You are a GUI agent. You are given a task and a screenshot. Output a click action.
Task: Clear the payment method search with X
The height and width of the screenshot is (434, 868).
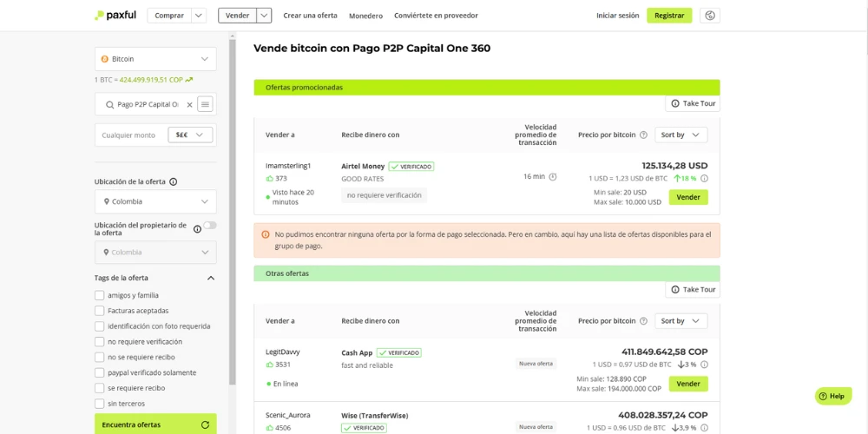(x=189, y=104)
